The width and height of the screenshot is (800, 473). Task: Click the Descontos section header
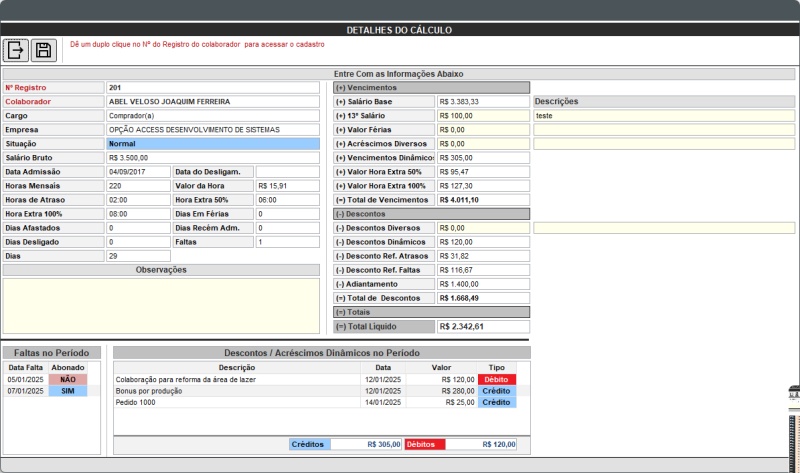click(431, 214)
